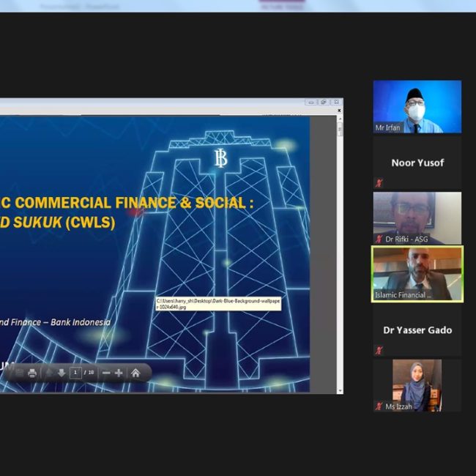Zoom in with the plus icon
This screenshot has height=476, width=476.
coord(119,373)
